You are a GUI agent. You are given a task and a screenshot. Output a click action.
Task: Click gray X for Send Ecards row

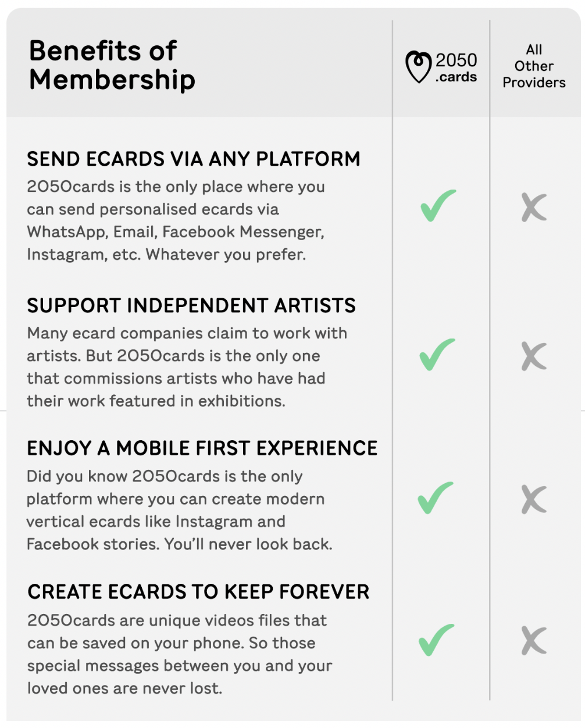point(534,207)
